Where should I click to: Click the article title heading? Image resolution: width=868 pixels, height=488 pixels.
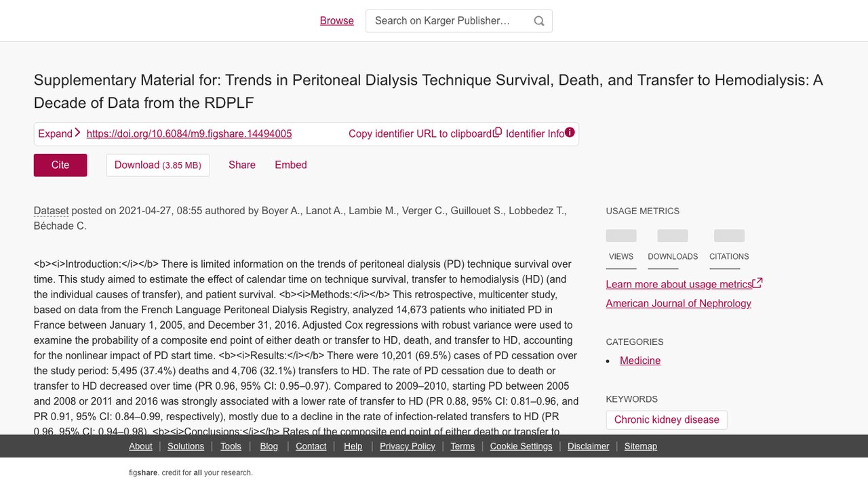[429, 91]
